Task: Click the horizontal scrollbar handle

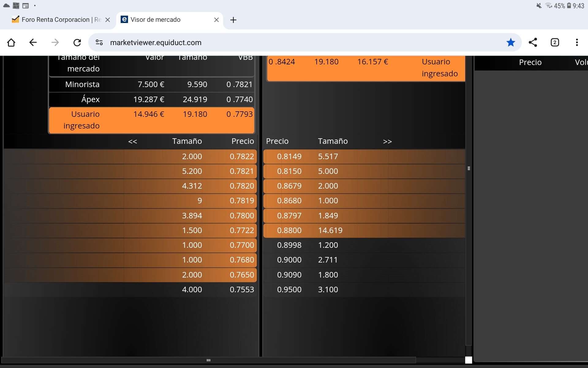Action: point(209,360)
